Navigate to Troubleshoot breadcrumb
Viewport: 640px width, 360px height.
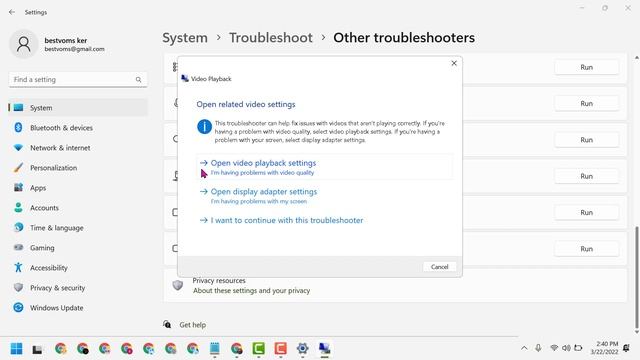coord(271,38)
